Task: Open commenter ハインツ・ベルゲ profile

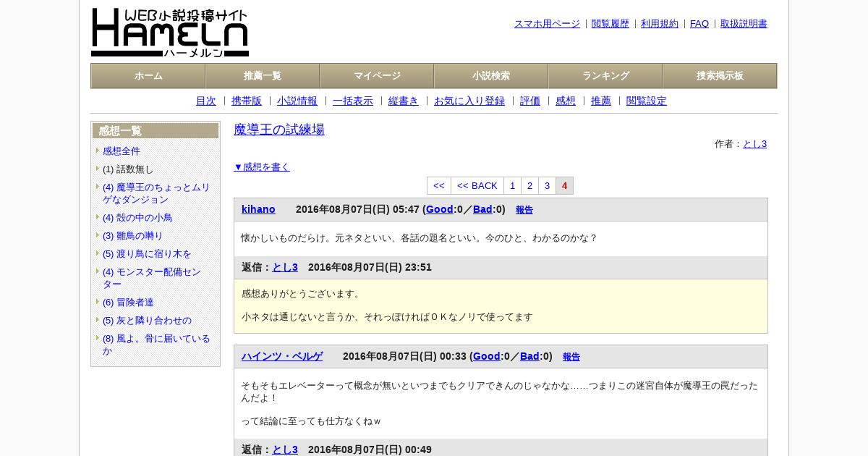Action: coord(282,357)
